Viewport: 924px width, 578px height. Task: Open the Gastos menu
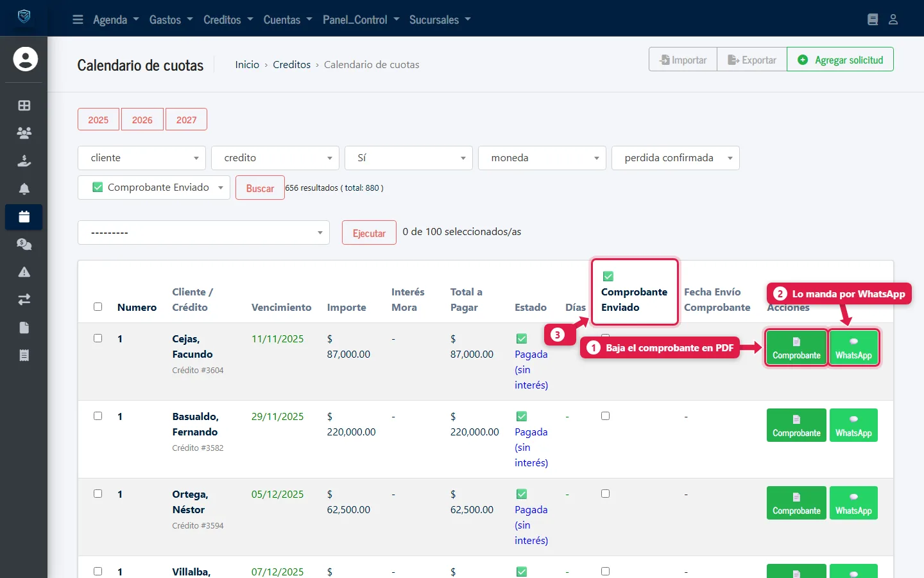point(171,19)
